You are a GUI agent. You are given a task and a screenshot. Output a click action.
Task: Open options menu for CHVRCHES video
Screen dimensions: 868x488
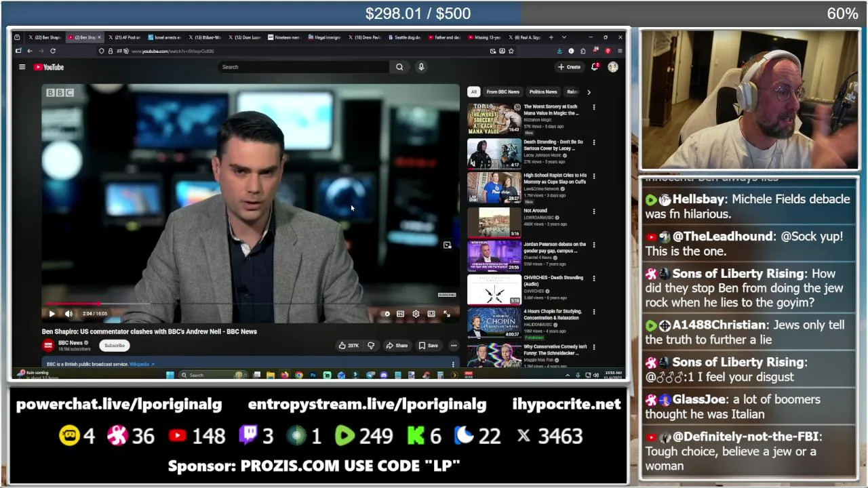coord(594,279)
